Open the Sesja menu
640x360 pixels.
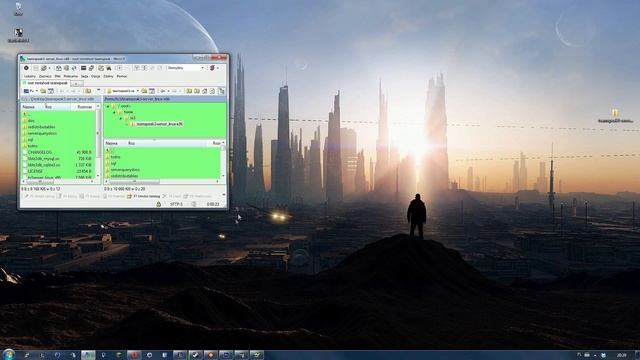point(84,76)
